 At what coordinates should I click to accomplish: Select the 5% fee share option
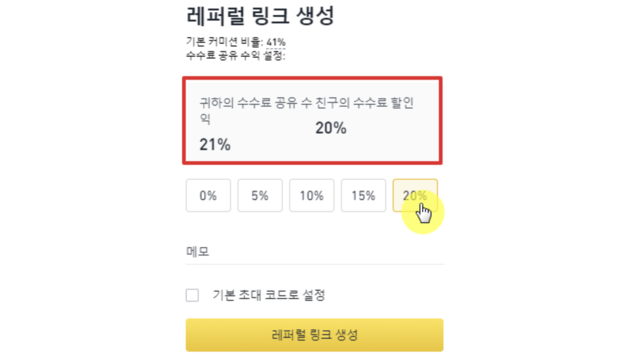(x=260, y=195)
